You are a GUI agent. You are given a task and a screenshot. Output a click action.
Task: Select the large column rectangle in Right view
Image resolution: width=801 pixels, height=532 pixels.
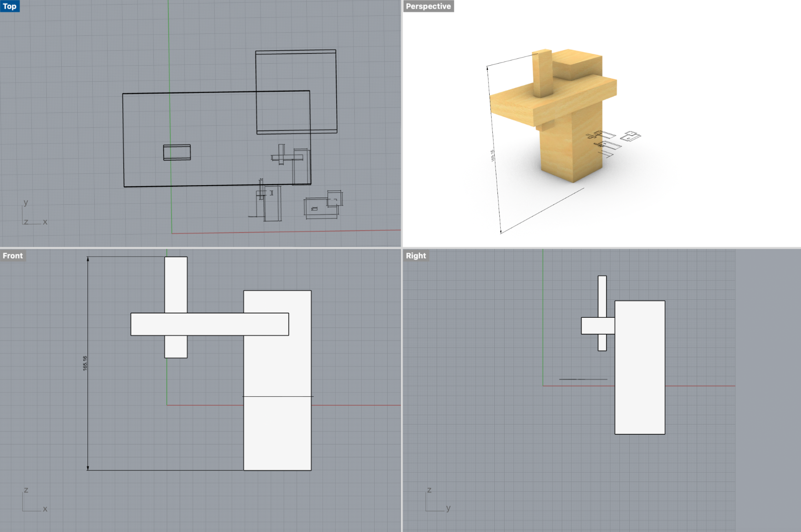click(640, 377)
